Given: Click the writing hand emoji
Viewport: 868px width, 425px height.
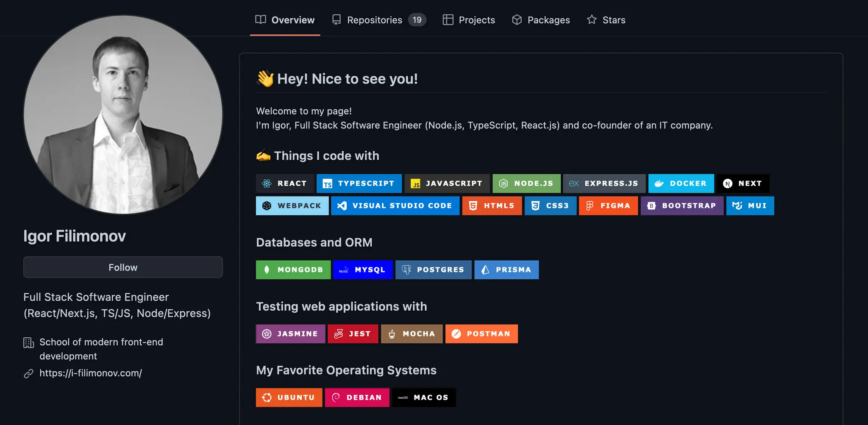Looking at the screenshot, I should (263, 156).
